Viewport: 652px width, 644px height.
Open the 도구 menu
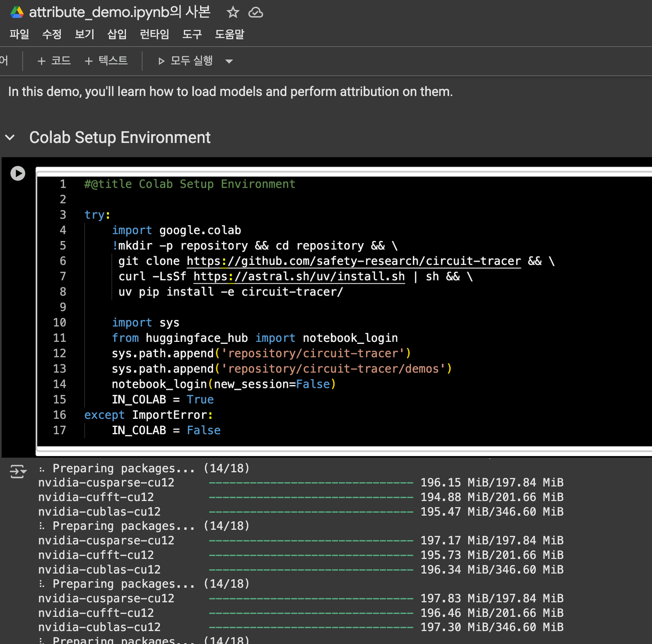[x=192, y=34]
